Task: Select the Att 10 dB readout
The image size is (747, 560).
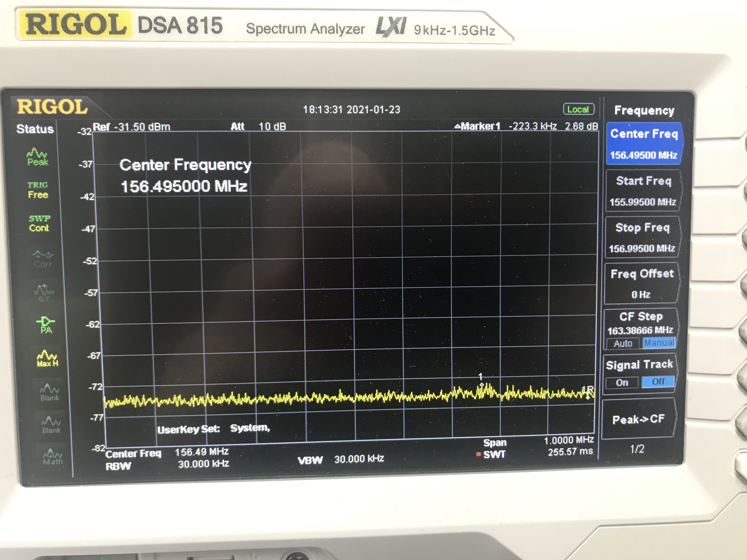Action: tap(258, 127)
